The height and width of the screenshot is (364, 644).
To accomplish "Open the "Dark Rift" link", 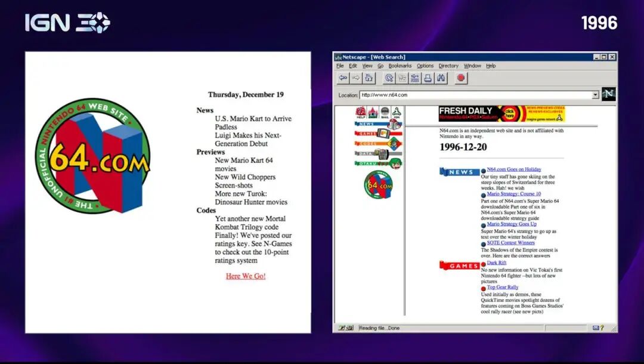I will pos(497,263).
